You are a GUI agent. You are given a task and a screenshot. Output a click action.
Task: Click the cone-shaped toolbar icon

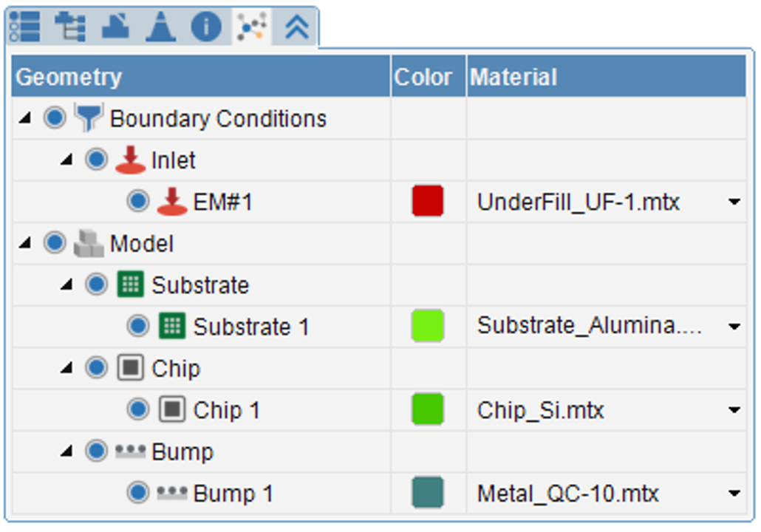click(160, 26)
